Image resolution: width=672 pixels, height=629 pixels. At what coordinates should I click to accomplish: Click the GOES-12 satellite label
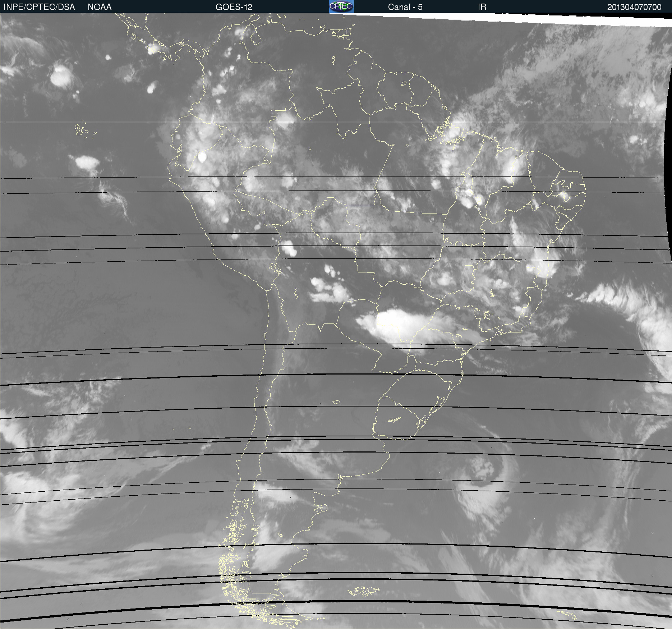click(234, 7)
